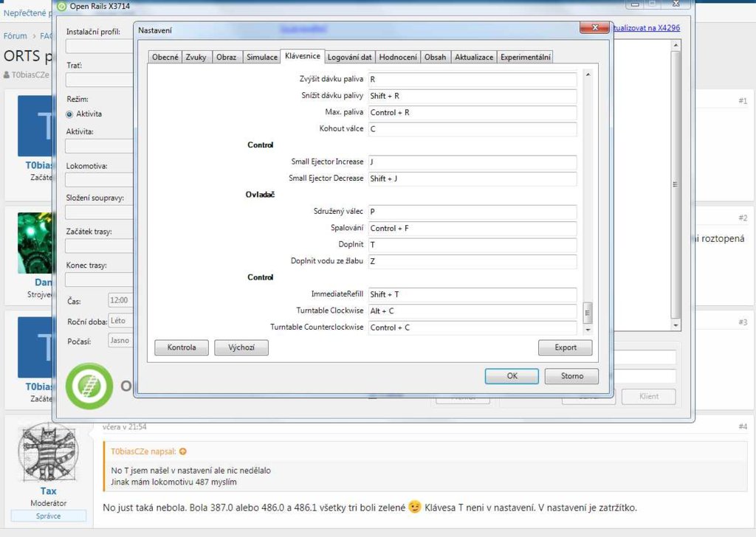The image size is (756, 537).
Task: Open the Počasí dropdown set to Jasno
Action: coord(120,341)
